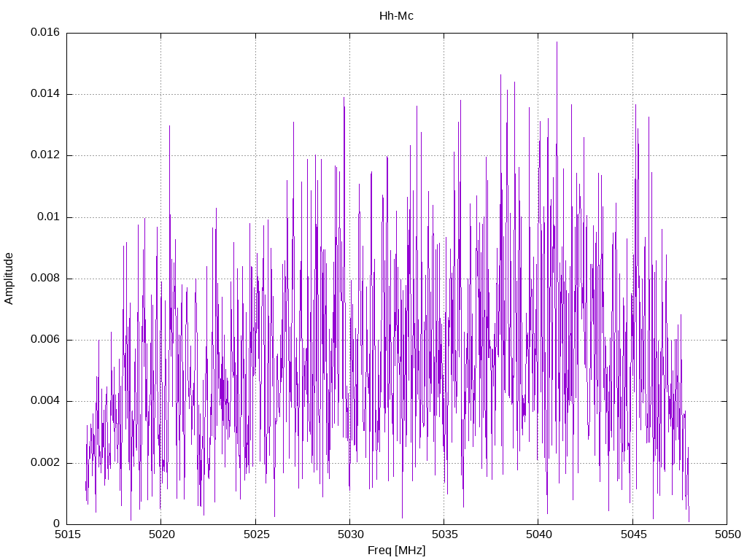Click the x-axis tick label 5050
The width and height of the screenshot is (747, 560).
click(x=727, y=534)
